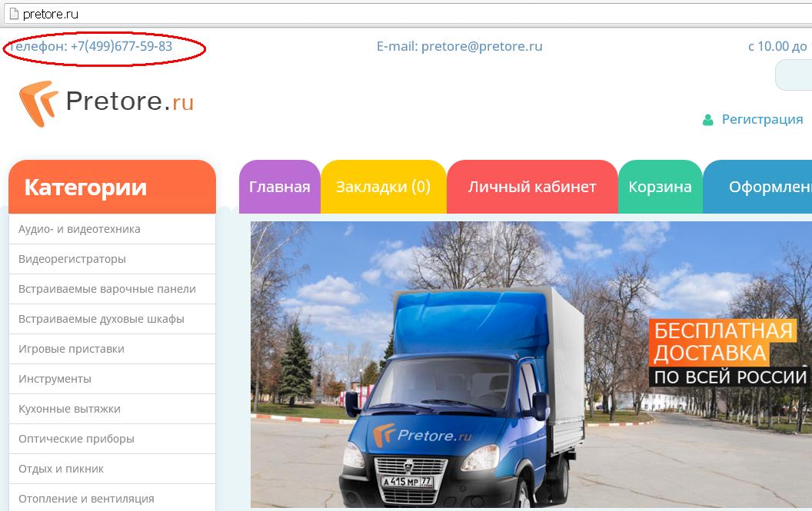Screen dimensions: 812x511
Task: Open Встраиваемые духовые шкафы category
Action: tap(111, 320)
